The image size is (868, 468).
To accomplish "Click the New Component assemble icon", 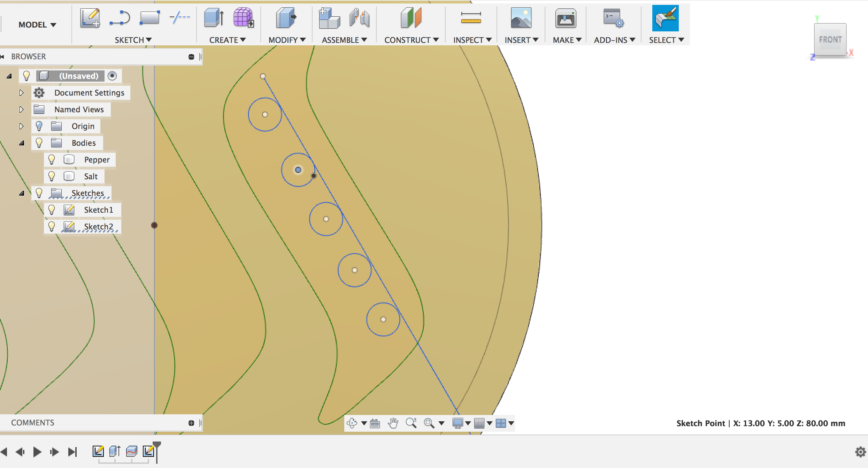I will (329, 18).
